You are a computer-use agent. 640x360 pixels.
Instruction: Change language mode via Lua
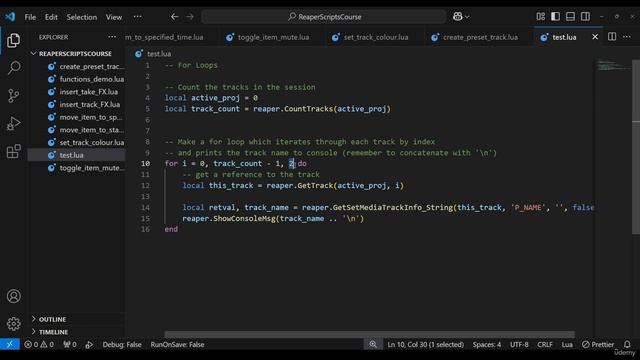[567, 344]
